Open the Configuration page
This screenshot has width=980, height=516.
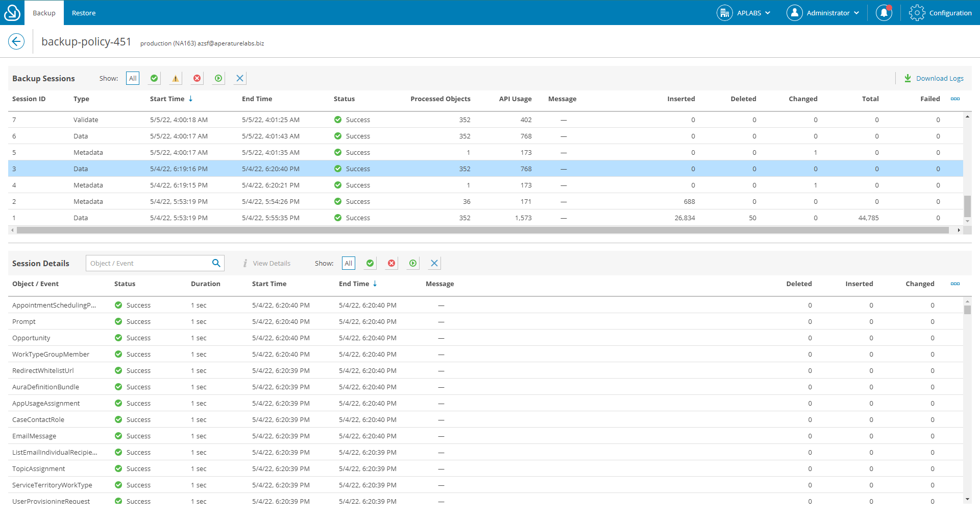(941, 13)
